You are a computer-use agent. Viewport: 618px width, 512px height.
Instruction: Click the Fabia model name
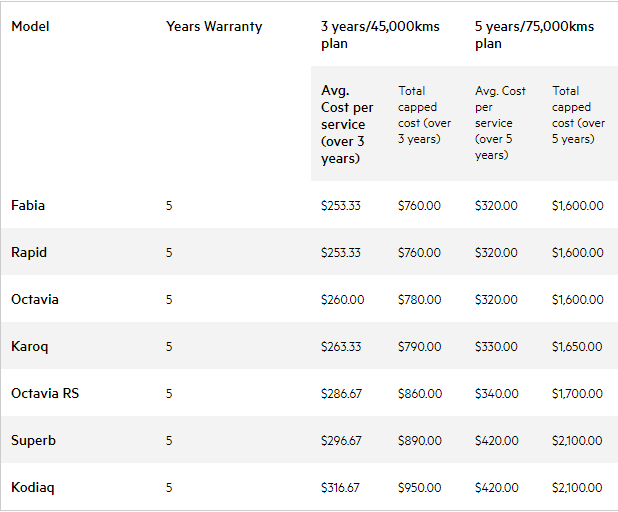pos(28,206)
